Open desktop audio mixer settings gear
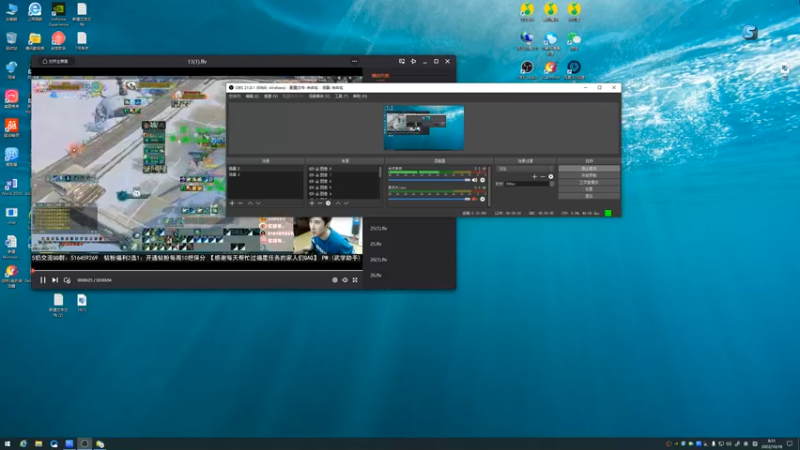Image resolution: width=800 pixels, height=450 pixels. pyautogui.click(x=483, y=180)
